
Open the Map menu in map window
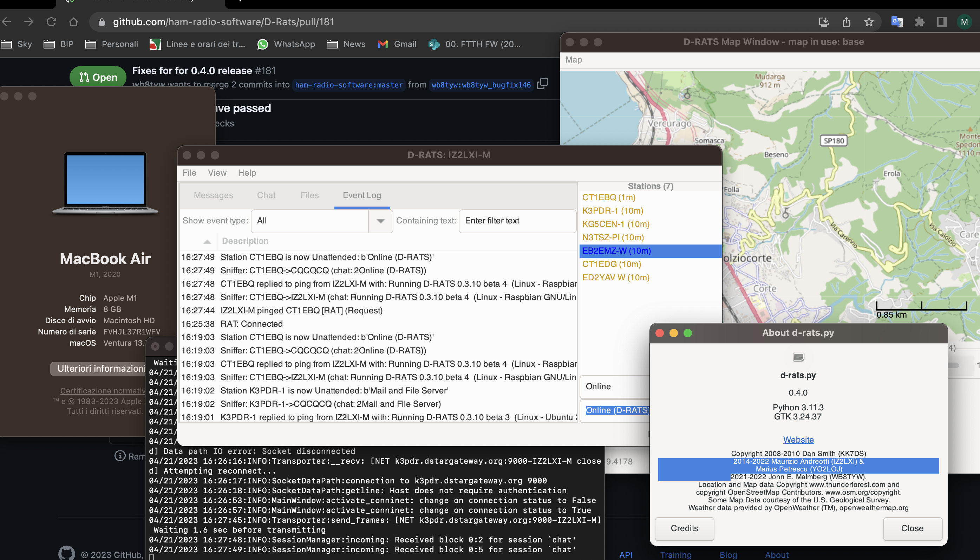pos(573,60)
